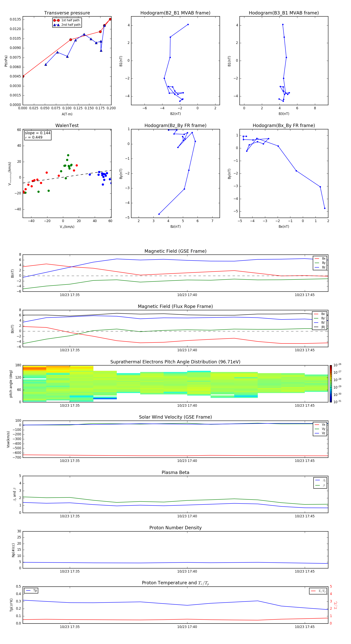Click the "B2(nT)" x-axis label
The height and width of the screenshot is (644, 351).
click(175, 114)
